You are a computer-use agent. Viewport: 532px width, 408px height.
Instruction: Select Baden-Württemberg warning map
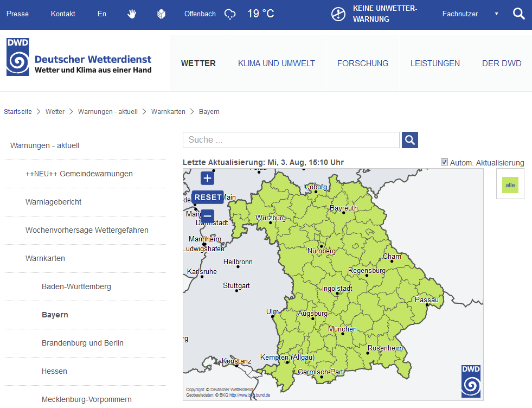coord(76,286)
